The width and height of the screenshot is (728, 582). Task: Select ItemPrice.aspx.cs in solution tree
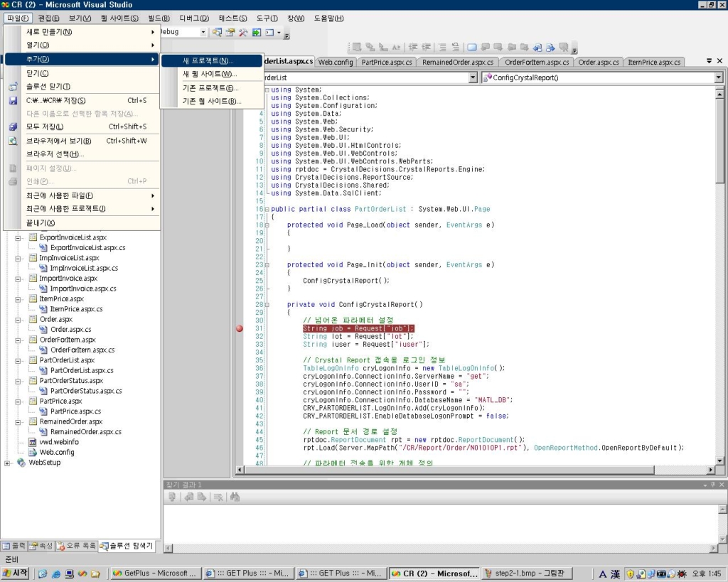point(76,309)
